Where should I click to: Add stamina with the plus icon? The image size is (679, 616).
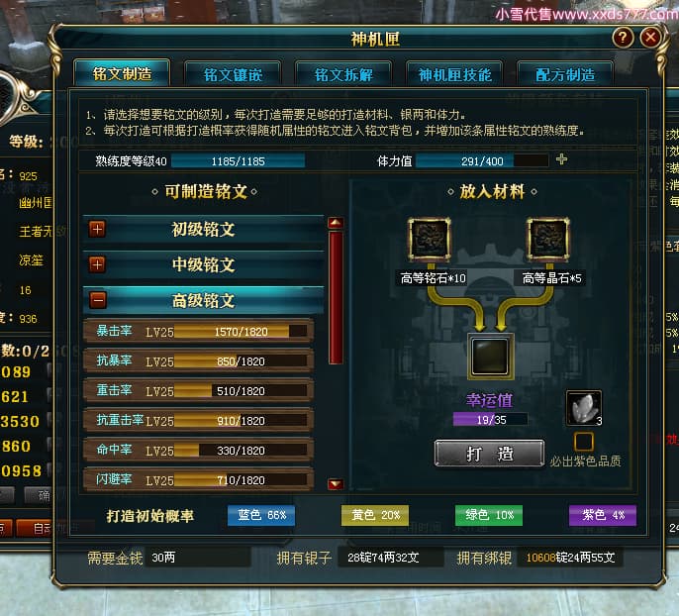click(561, 159)
